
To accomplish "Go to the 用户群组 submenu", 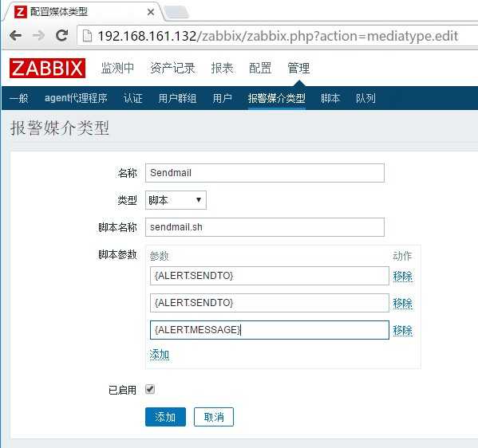I will [177, 98].
